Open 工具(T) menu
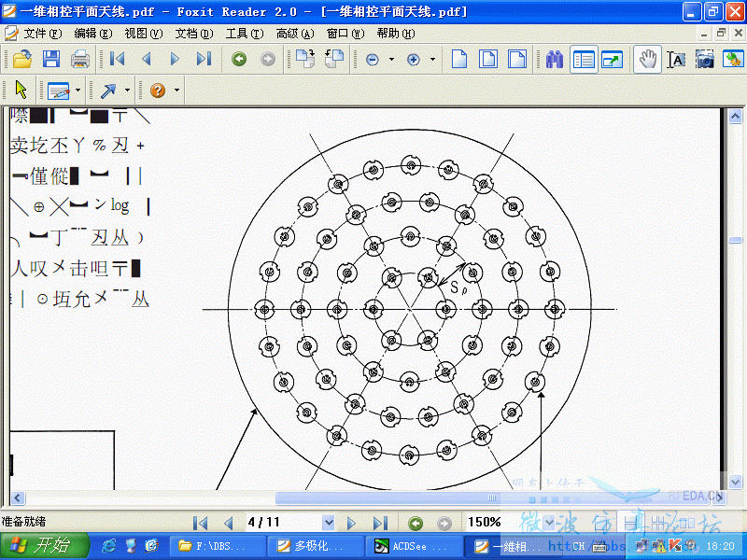The width and height of the screenshot is (747, 560). [245, 34]
